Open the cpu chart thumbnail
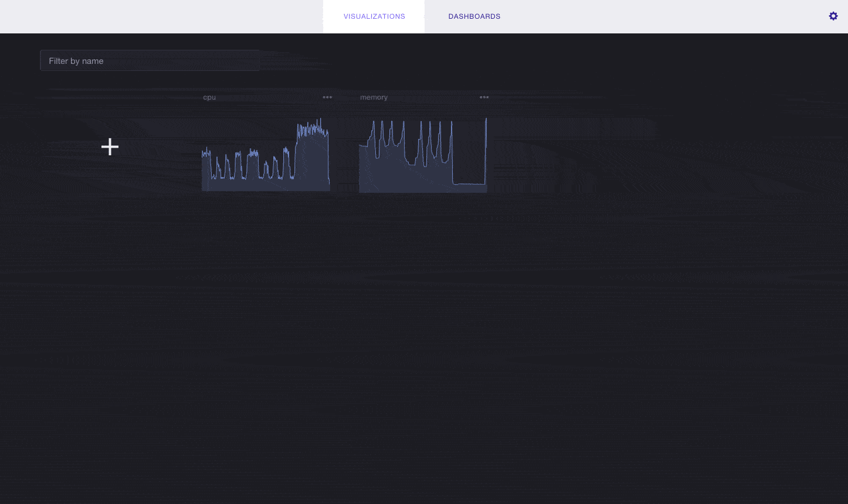 (x=265, y=155)
